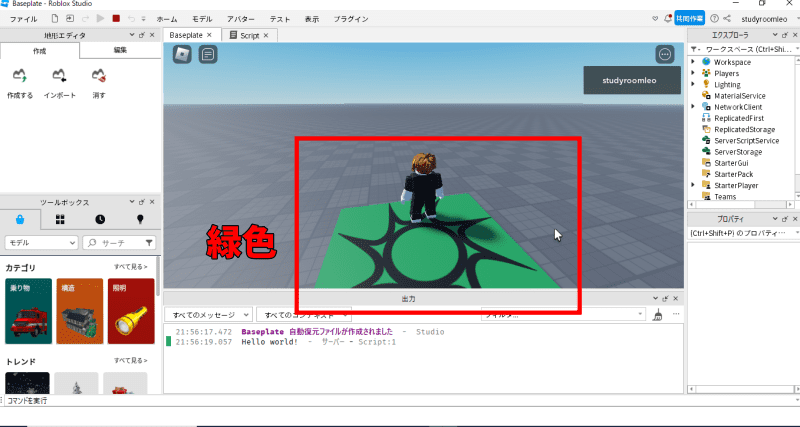The image size is (800, 427).
Task: Click すべて見る next to トレンド
Action: [131, 361]
